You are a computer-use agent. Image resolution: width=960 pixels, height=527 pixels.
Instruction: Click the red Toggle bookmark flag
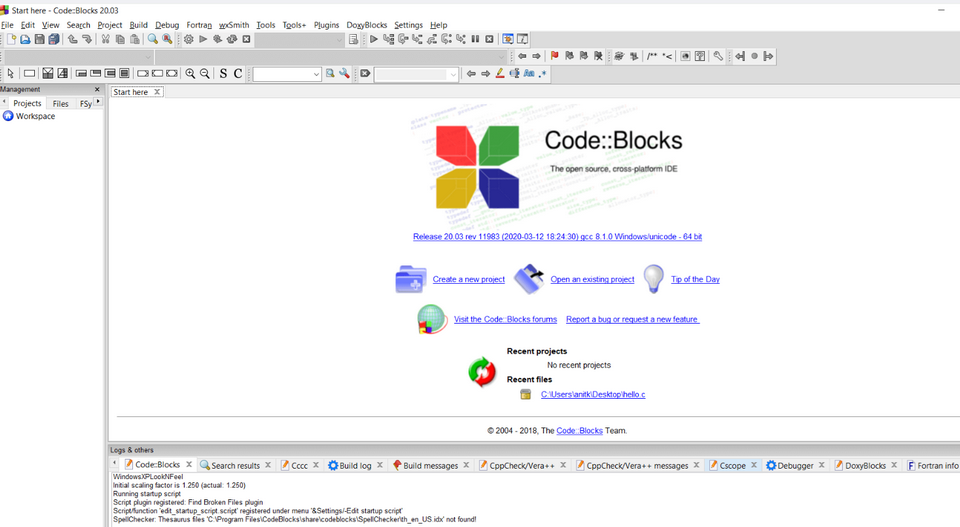[x=554, y=56]
